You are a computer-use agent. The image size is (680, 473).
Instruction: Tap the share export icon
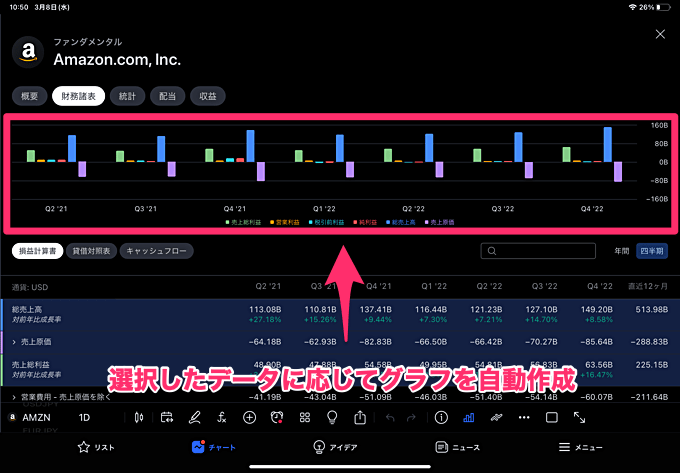pyautogui.click(x=360, y=418)
